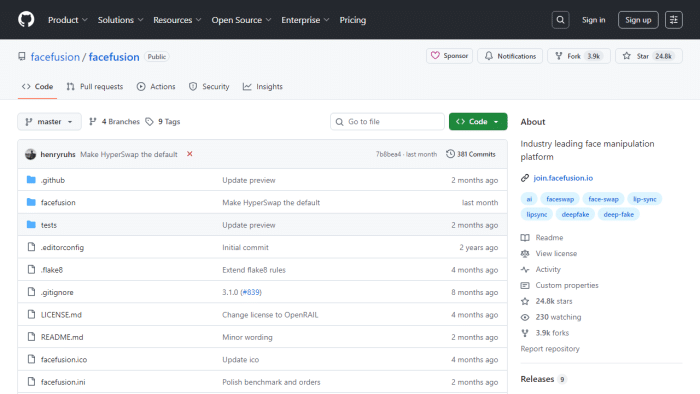Click the Sign up button
The height and width of the screenshot is (394, 700).
[638, 20]
